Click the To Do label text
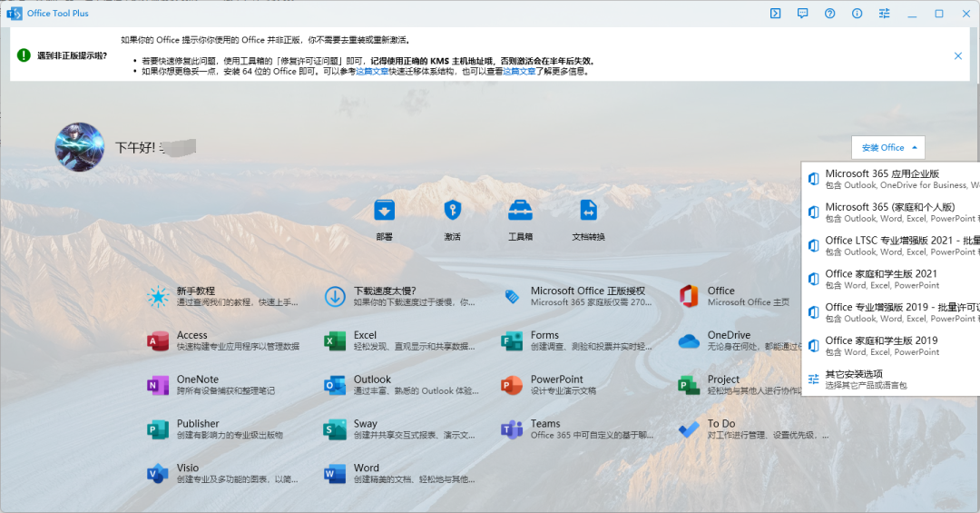This screenshot has height=513, width=980. (x=721, y=423)
